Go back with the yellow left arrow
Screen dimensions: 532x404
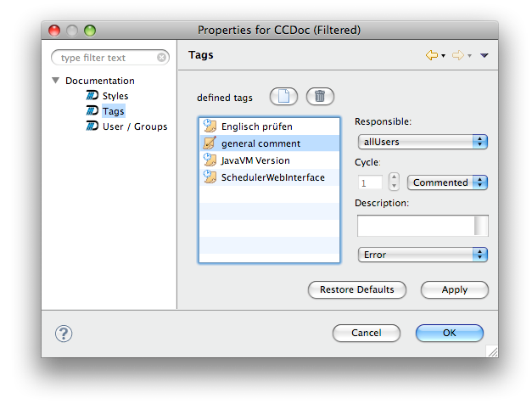coord(432,55)
